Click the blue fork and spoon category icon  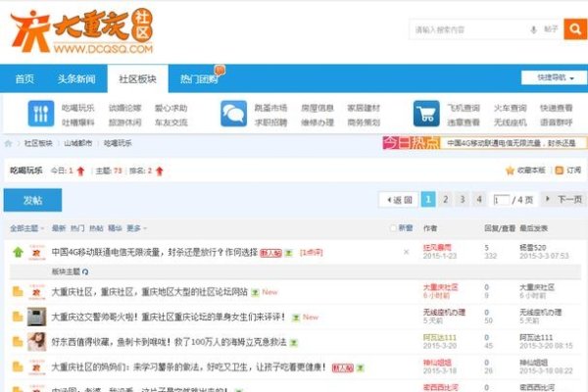[x=41, y=114]
